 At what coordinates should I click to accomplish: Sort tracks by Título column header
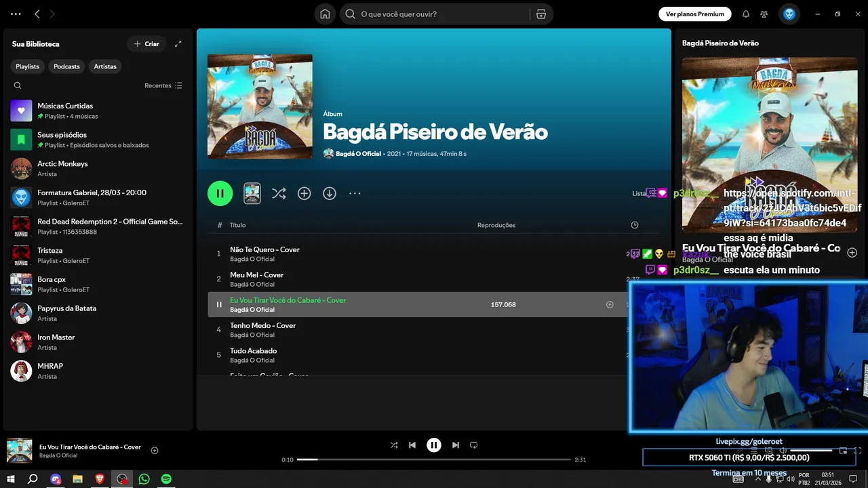pyautogui.click(x=237, y=225)
